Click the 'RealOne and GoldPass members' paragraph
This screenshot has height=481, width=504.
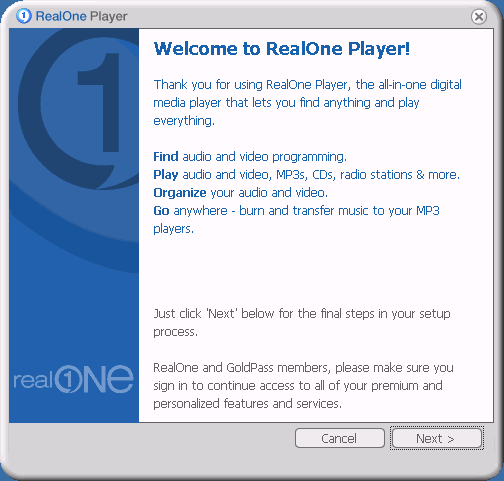click(x=303, y=386)
